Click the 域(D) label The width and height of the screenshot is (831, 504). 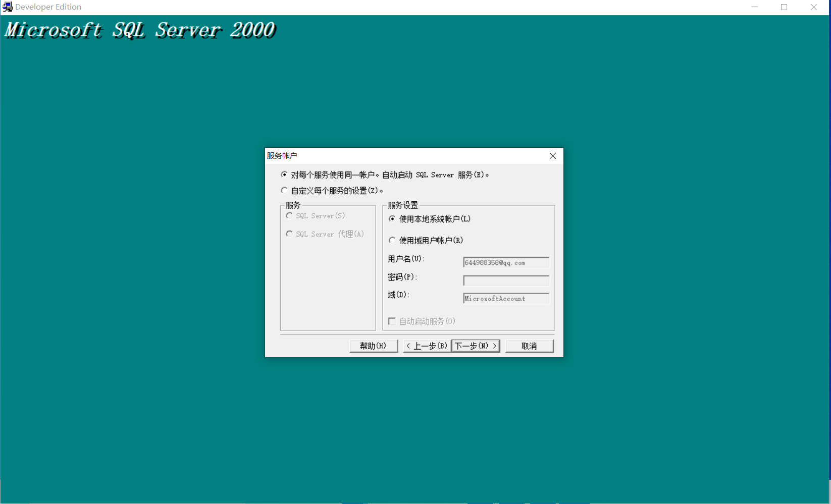[398, 295]
